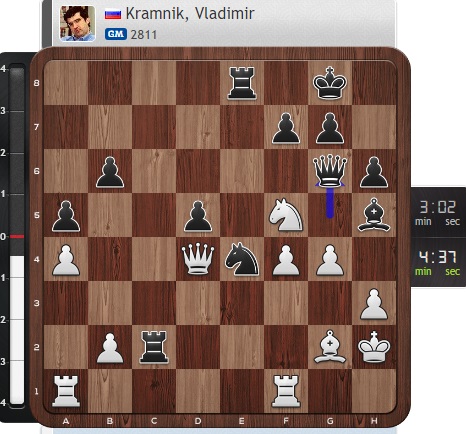Open Kramnik's player avatar photo

pyautogui.click(x=77, y=23)
